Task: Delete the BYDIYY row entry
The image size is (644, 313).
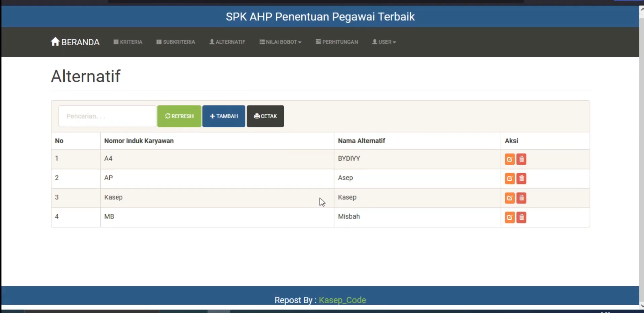Action: (521, 159)
